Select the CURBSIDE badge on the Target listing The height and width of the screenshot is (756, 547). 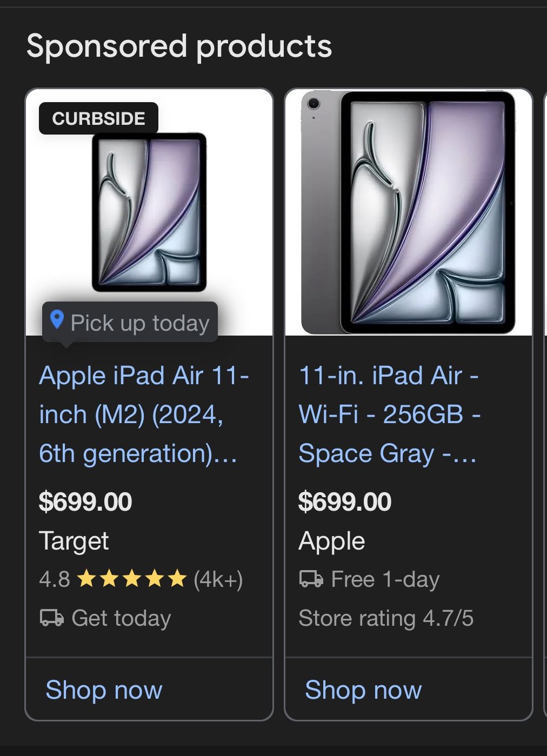click(98, 118)
